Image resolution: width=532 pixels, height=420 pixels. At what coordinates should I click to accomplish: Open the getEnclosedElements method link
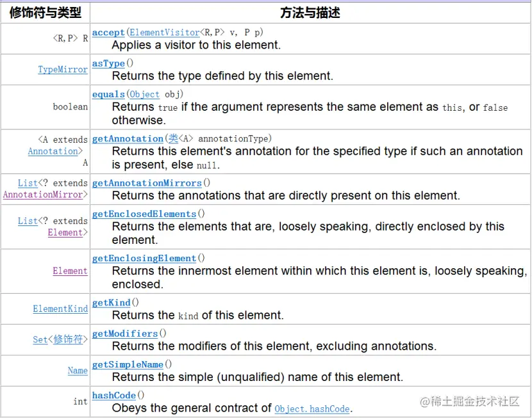(x=144, y=214)
